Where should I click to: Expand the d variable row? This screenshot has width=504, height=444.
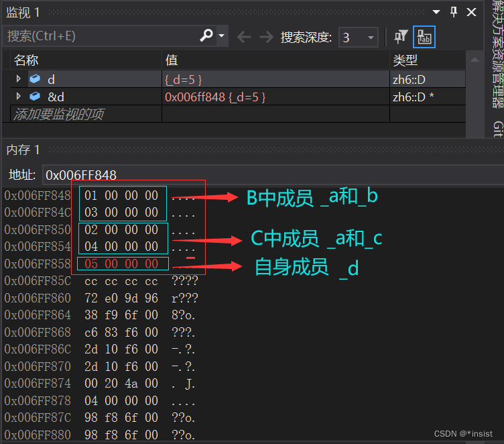click(x=18, y=79)
